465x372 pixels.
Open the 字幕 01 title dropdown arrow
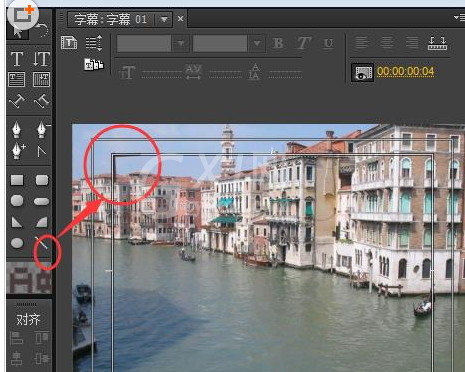click(164, 19)
